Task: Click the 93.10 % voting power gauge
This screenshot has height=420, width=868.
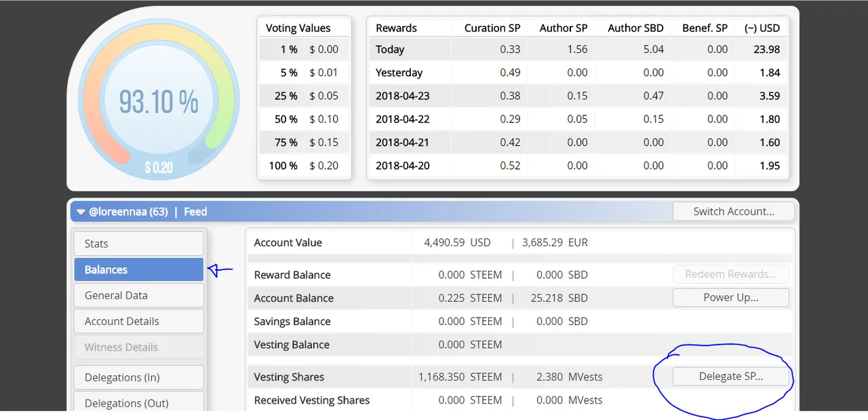Action: pyautogui.click(x=159, y=102)
